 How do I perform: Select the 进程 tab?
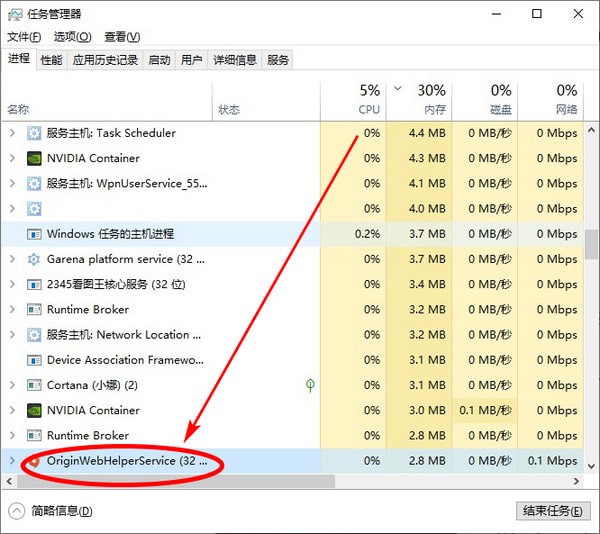click(19, 59)
